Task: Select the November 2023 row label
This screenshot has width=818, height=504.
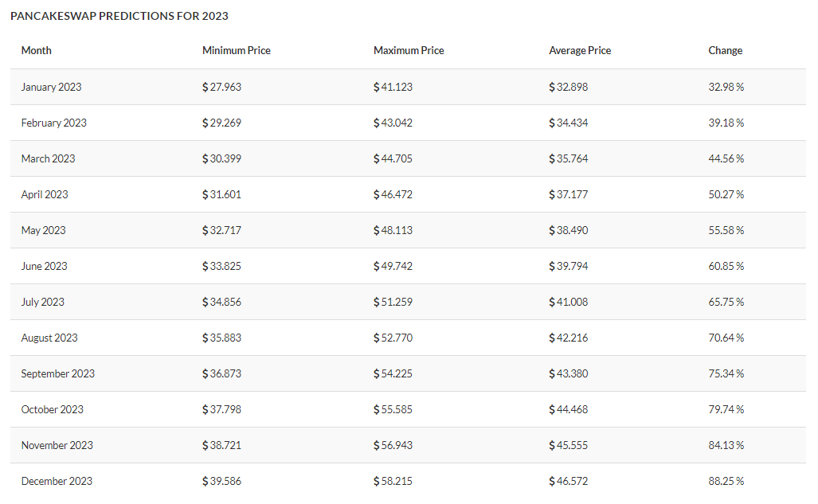Action: click(x=57, y=445)
